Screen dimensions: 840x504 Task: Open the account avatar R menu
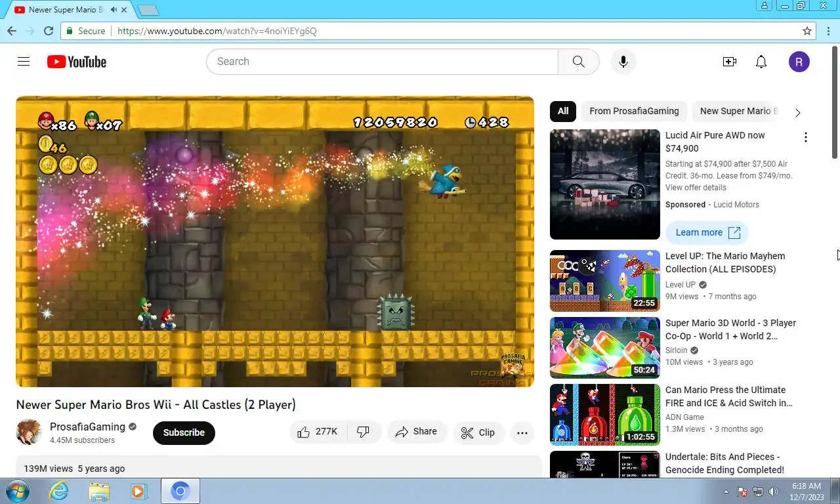click(x=799, y=62)
